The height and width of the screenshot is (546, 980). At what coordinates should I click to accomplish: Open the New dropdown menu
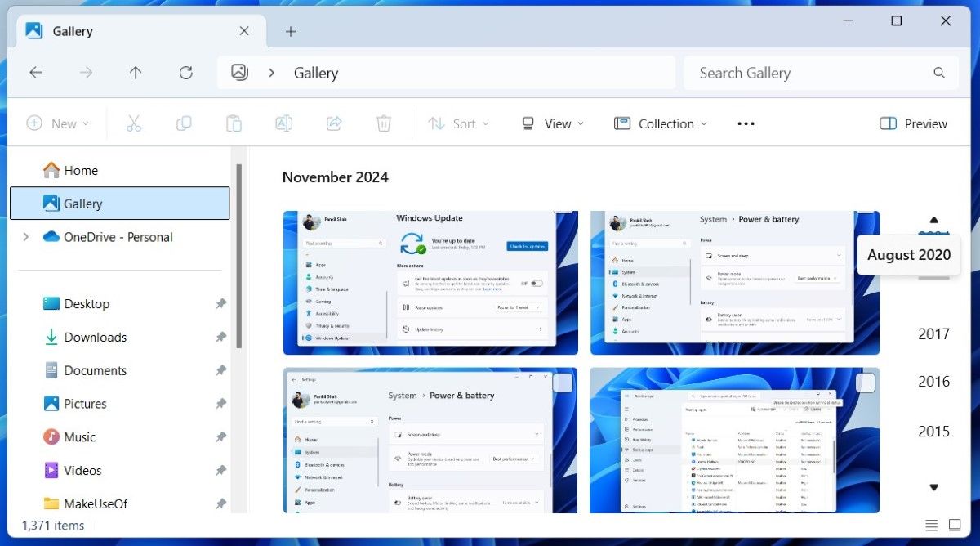(57, 123)
